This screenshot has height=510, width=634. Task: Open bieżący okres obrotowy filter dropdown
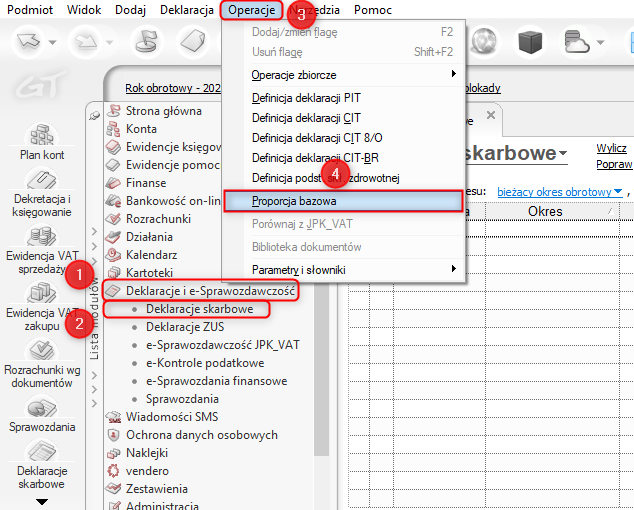559,192
